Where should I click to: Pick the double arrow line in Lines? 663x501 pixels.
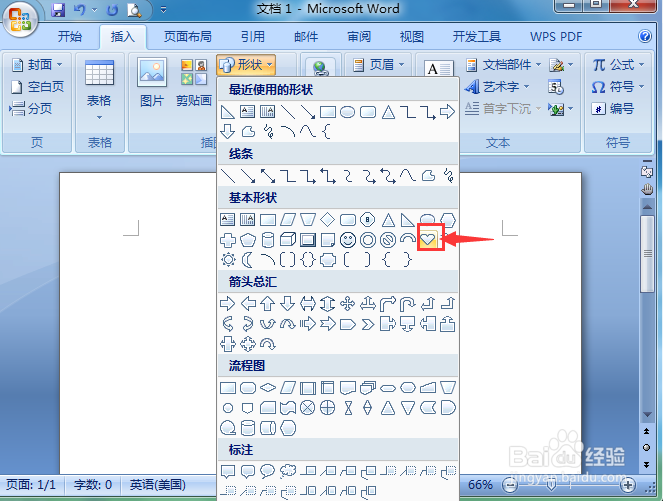click(268, 175)
